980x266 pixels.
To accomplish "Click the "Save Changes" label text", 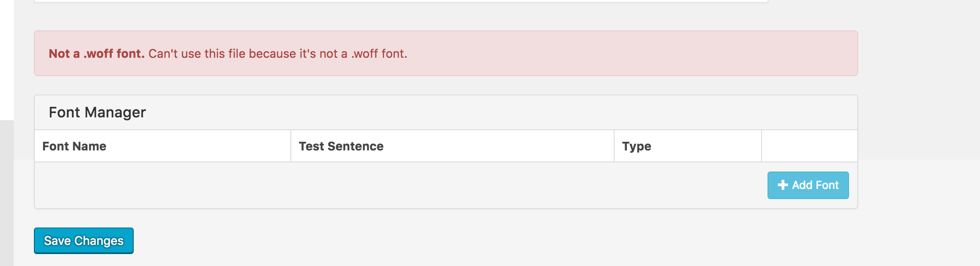I will [x=84, y=241].
